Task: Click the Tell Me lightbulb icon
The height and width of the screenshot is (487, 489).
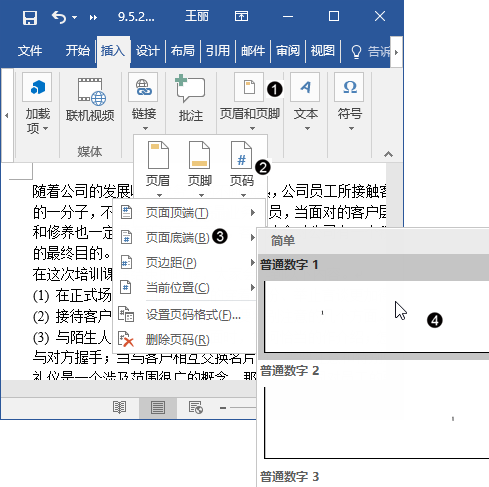Action: (x=356, y=52)
